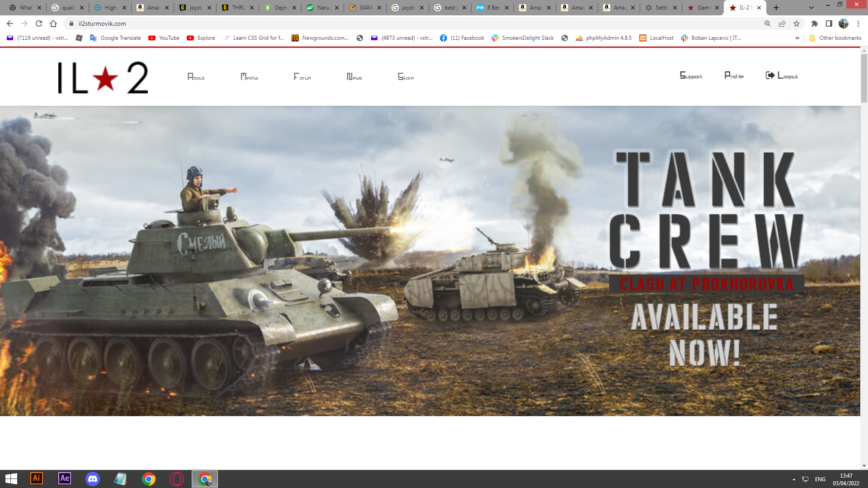Image resolution: width=868 pixels, height=488 pixels.
Task: Open the Support link
Action: (691, 75)
